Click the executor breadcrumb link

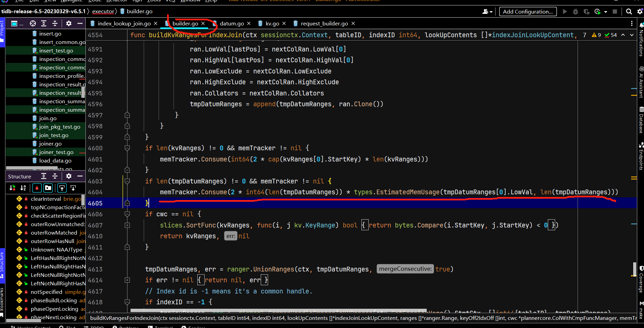pyautogui.click(x=103, y=12)
